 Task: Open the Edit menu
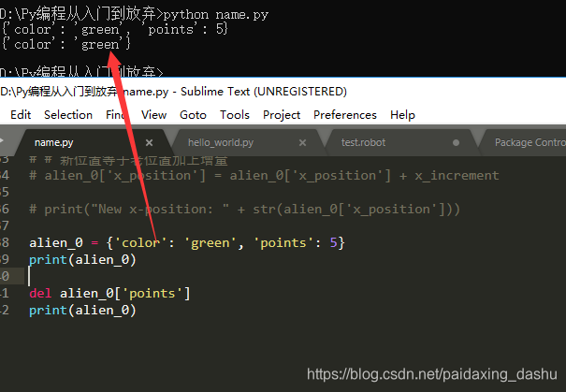click(21, 115)
